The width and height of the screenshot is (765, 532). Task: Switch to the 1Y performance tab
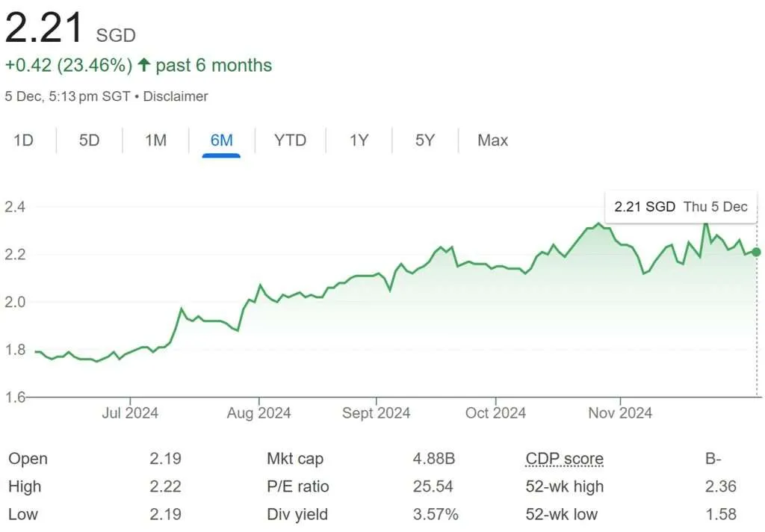point(359,140)
